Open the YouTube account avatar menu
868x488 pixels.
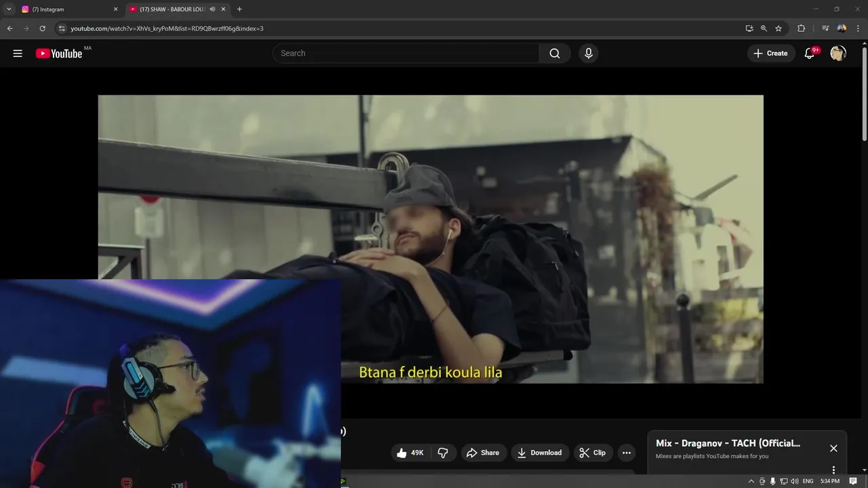click(x=838, y=54)
